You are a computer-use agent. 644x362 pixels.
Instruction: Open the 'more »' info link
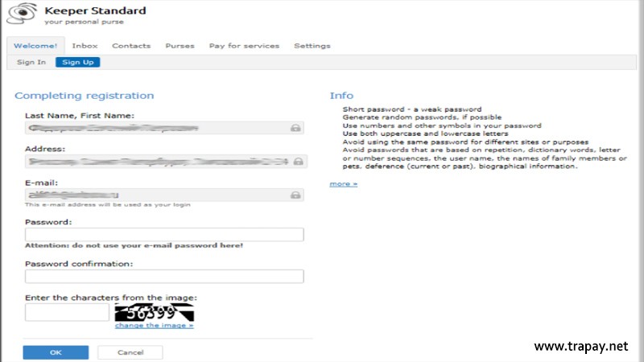(343, 184)
